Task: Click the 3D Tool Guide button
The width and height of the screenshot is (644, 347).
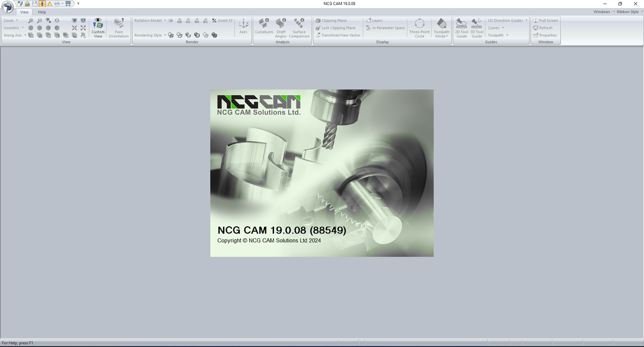Action: 476,28
